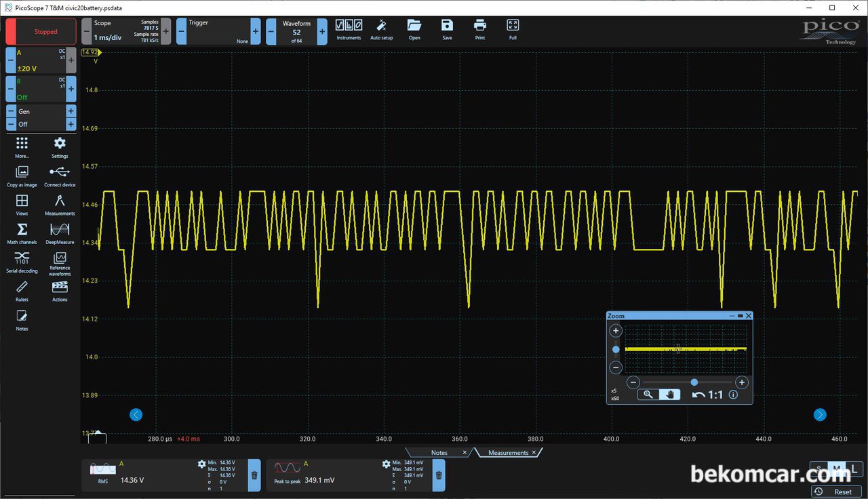Click the 14.92 V axis marker
This screenshot has height=499, width=868.
click(x=90, y=52)
